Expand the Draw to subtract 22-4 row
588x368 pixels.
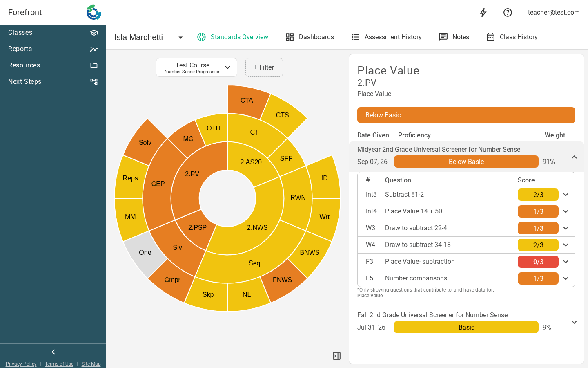[x=566, y=228]
